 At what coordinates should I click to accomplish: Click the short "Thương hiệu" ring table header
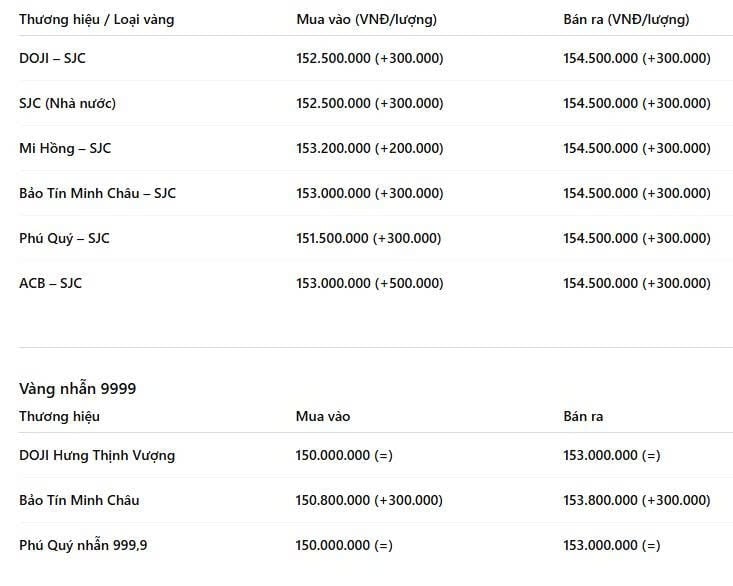click(59, 416)
